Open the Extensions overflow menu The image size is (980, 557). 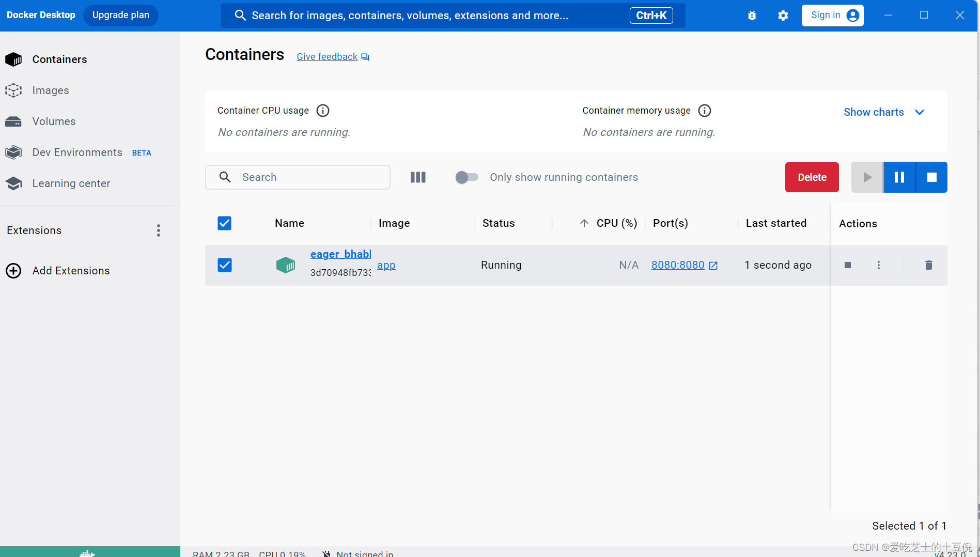[x=159, y=230]
